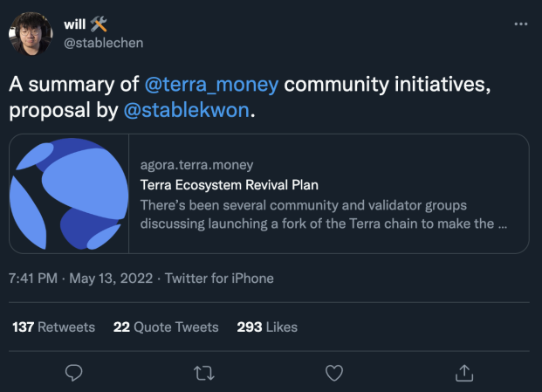Screen dimensions: 542x392
Task: Click the Twitter for iPhone source link
Action: coord(219,279)
